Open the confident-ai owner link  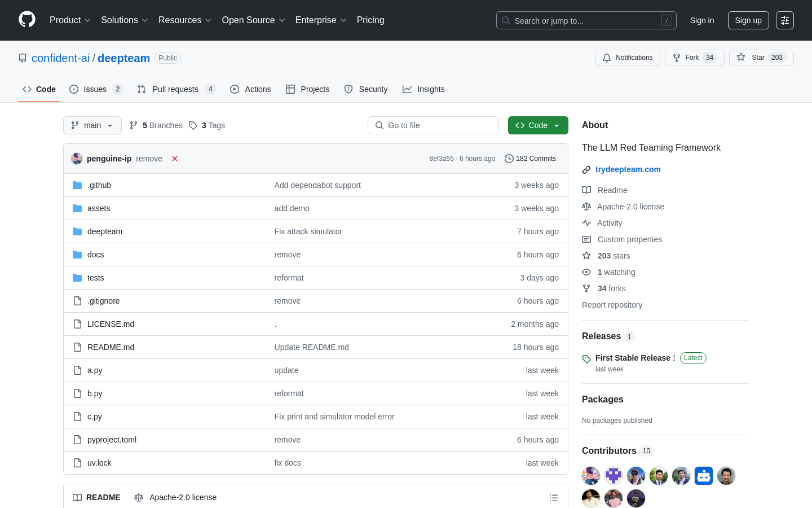pyautogui.click(x=61, y=58)
